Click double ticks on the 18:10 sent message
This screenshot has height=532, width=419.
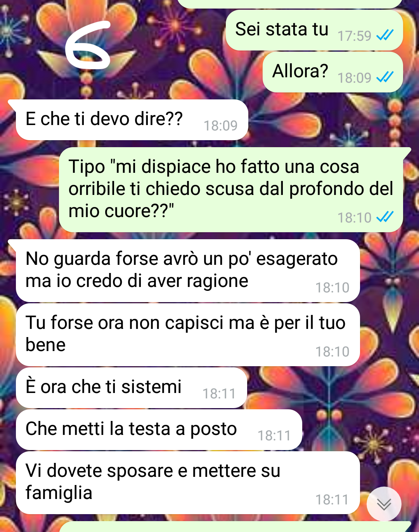click(385, 217)
